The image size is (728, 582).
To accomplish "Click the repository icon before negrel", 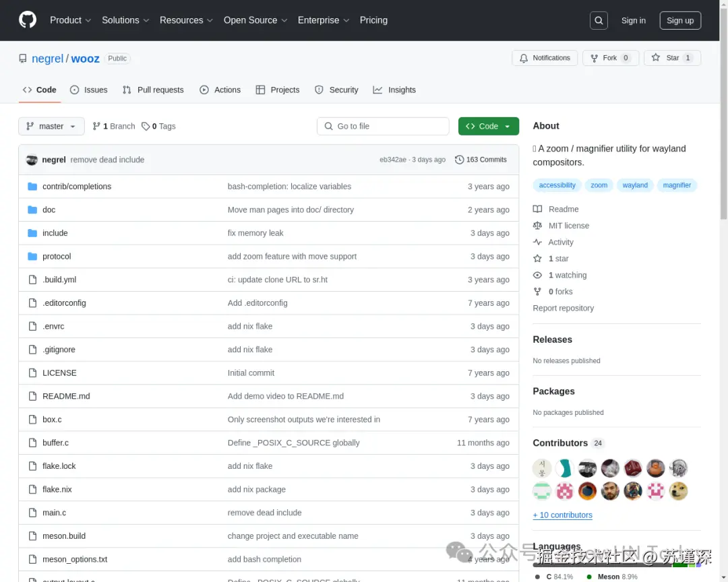I will point(23,59).
